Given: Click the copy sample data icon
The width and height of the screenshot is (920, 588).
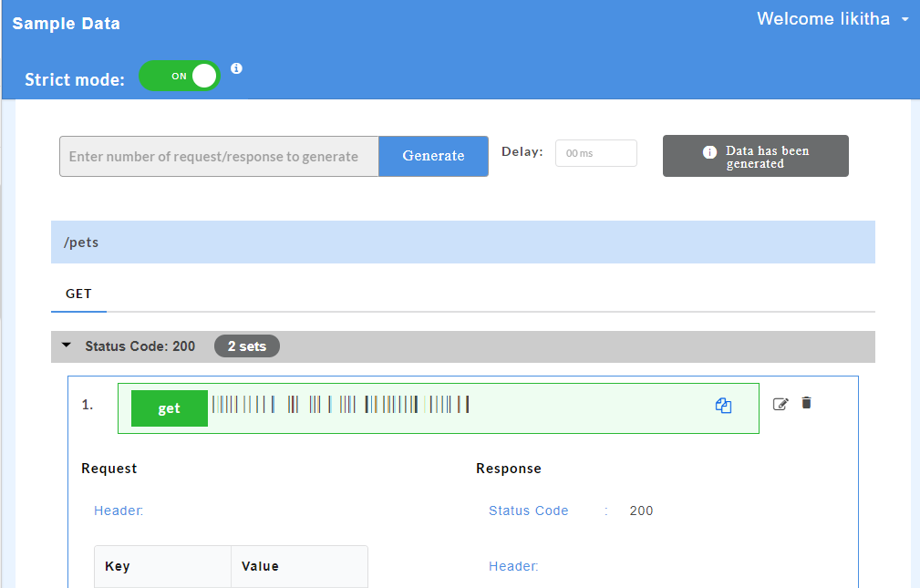Looking at the screenshot, I should pos(723,405).
